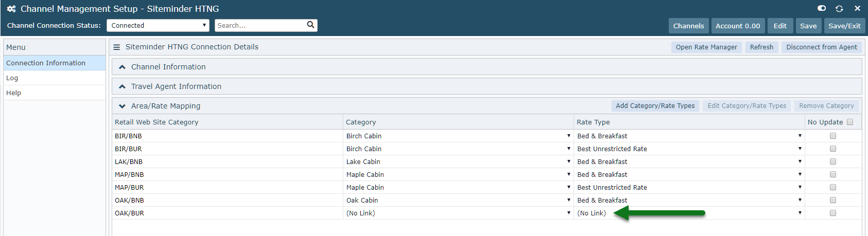The width and height of the screenshot is (868, 236).
Task: Click the Disconnect from Agent button
Action: pos(822,47)
